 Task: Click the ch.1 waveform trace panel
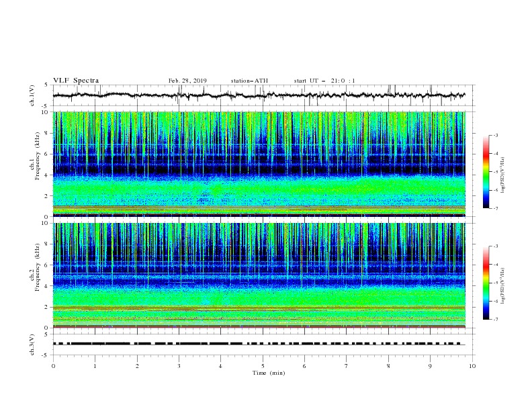264,95
